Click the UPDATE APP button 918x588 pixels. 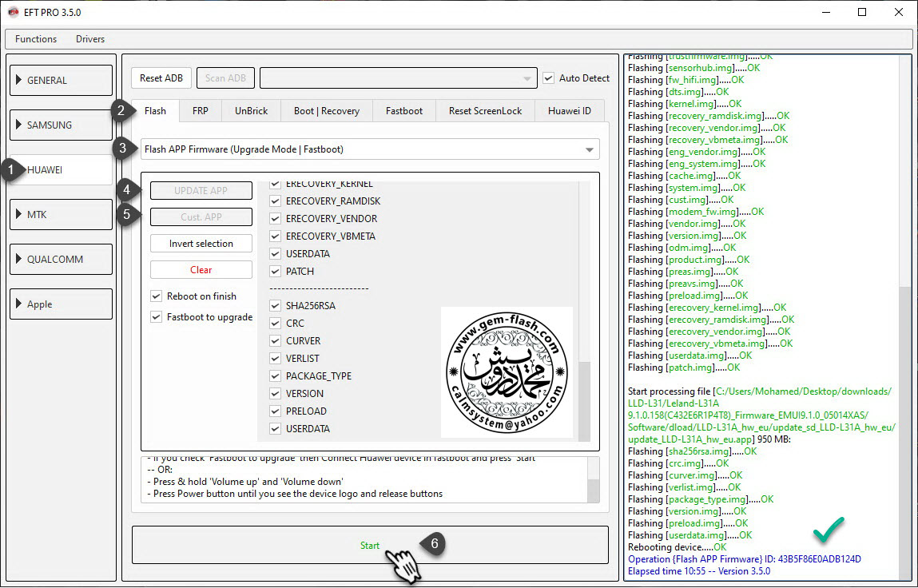[201, 190]
